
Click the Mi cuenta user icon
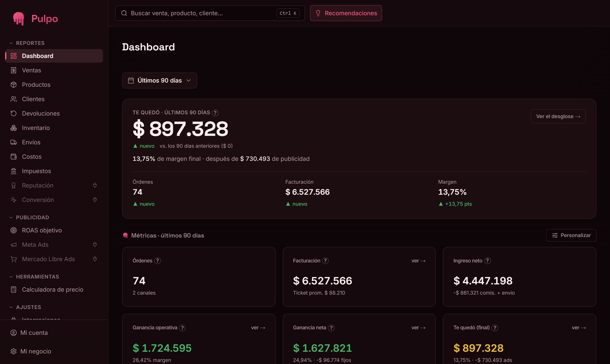point(14,333)
